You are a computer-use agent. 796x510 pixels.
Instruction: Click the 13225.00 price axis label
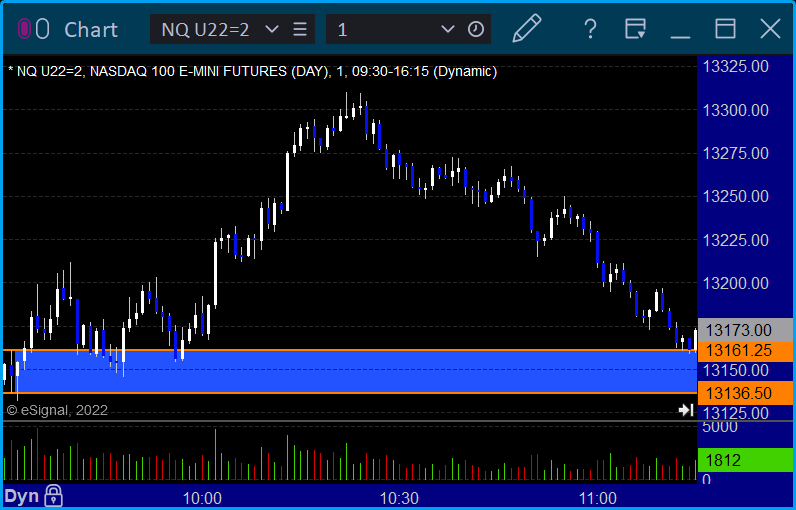[x=736, y=240]
